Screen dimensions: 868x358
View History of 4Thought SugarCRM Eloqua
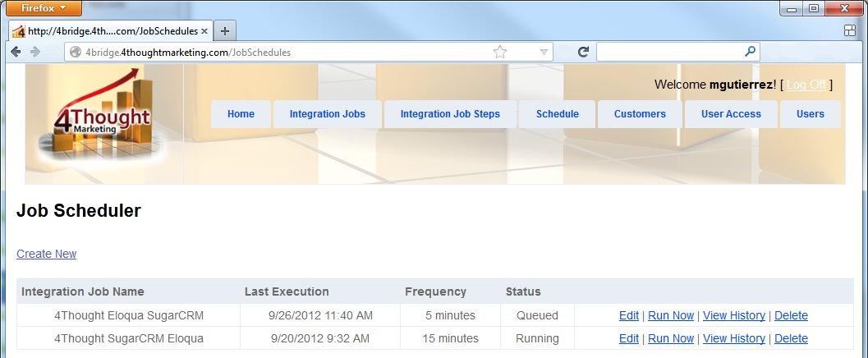point(734,338)
